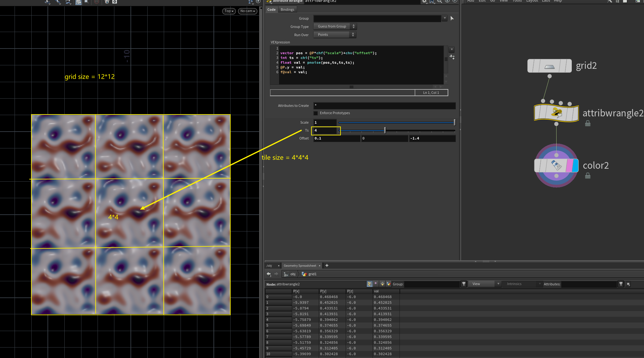Open the Run Over Points dropdown
The height and width of the screenshot is (358, 644).
click(335, 35)
